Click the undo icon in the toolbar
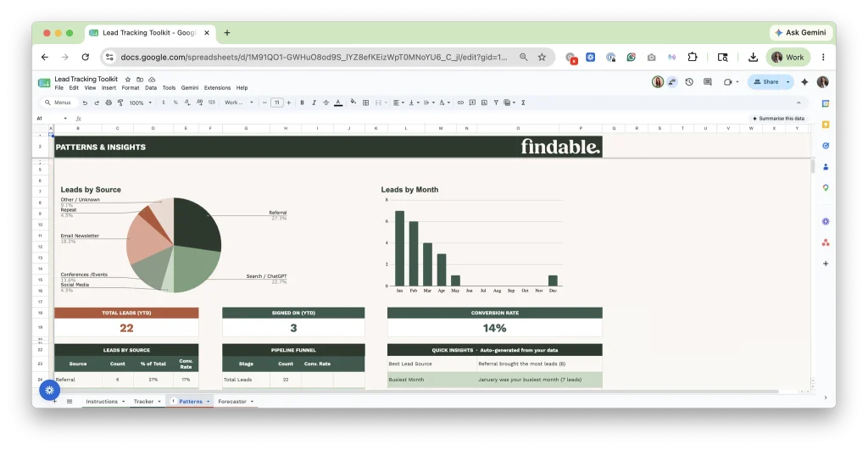 coord(85,103)
